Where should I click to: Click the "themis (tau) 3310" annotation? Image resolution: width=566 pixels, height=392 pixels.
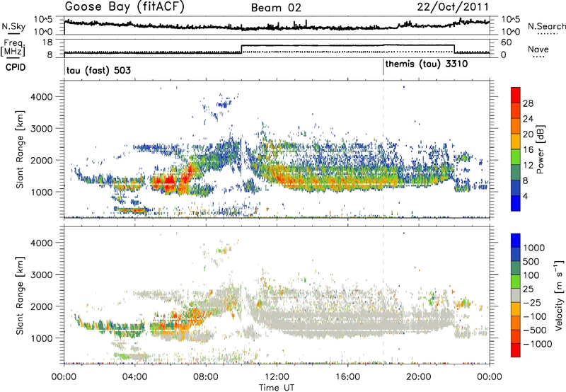click(427, 64)
